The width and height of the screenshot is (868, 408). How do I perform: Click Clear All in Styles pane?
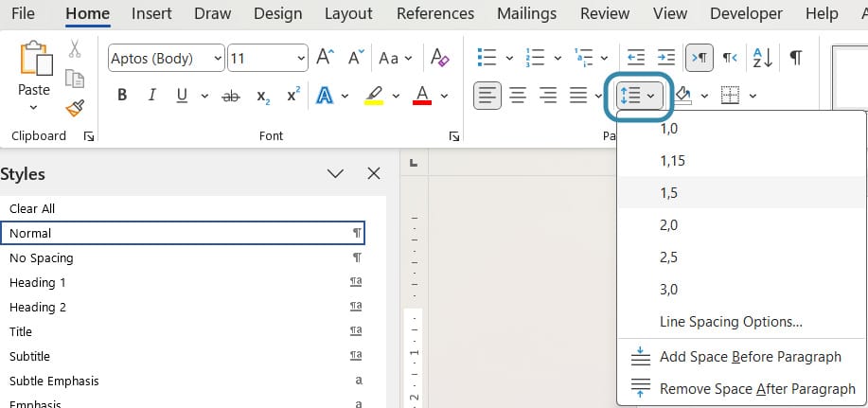[x=33, y=208]
